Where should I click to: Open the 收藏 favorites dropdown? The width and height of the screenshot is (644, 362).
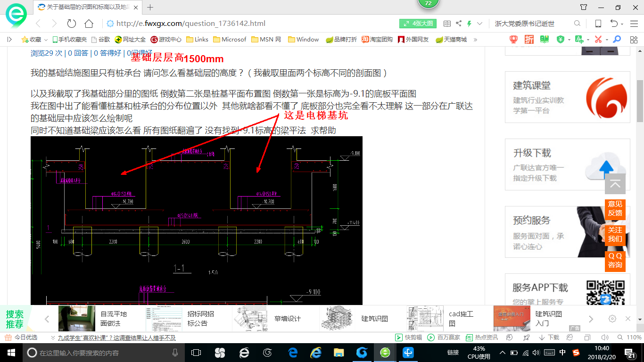point(34,40)
